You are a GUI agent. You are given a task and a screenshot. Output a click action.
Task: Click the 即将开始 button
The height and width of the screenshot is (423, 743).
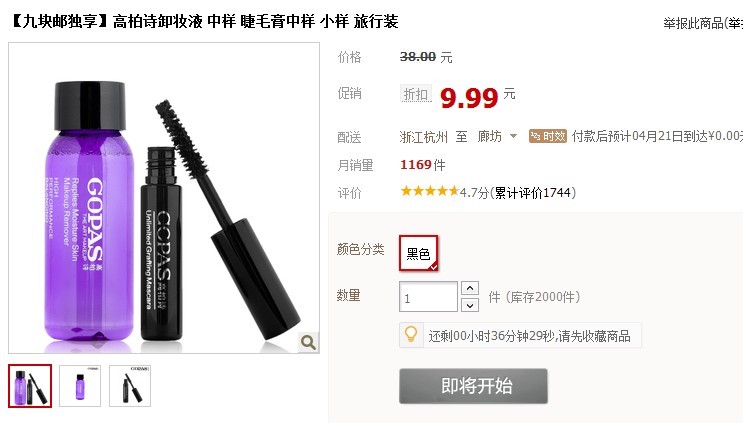tap(473, 386)
